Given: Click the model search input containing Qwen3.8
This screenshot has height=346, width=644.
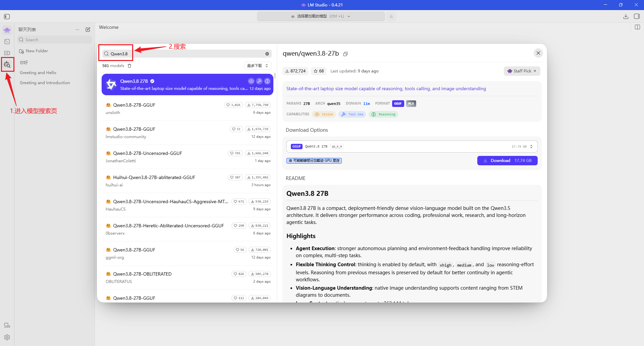Looking at the screenshot, I should click(187, 54).
